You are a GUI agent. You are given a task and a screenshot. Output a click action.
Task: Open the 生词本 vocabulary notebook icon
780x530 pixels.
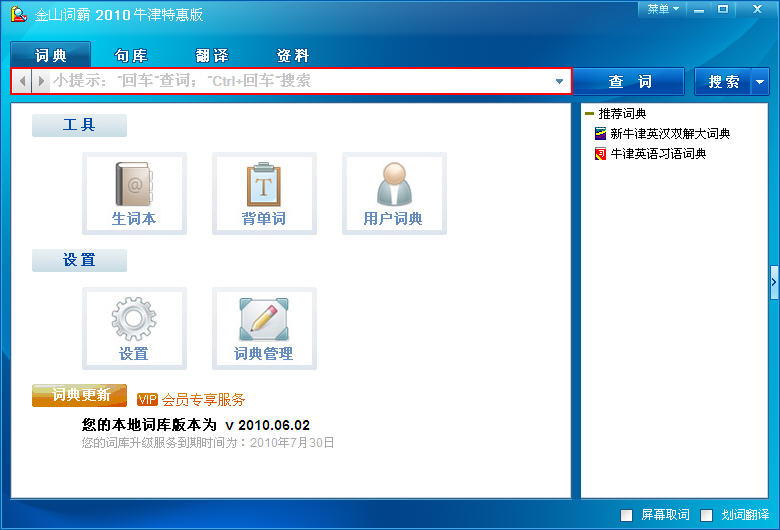134,194
